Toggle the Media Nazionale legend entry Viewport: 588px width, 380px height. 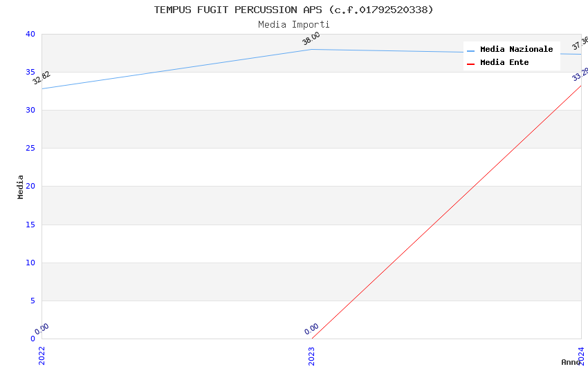[516, 49]
